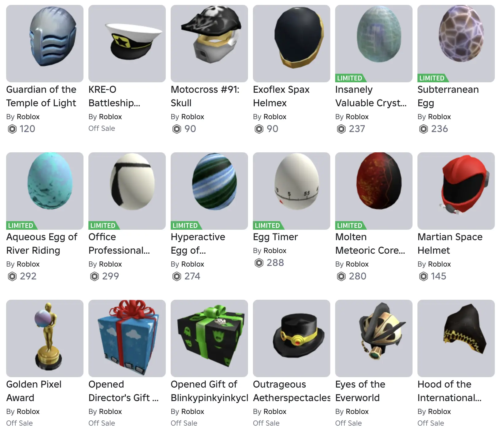
Task: Open the Opened Gift of Blinkypinkyinkyclyde title
Action: pos(209,391)
